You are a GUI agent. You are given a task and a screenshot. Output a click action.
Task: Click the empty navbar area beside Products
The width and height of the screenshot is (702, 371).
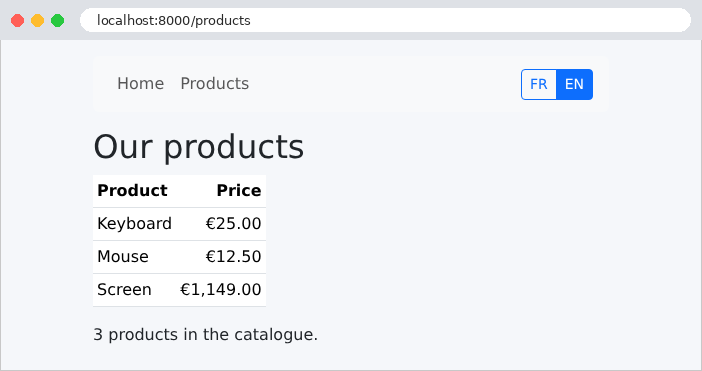click(x=385, y=84)
